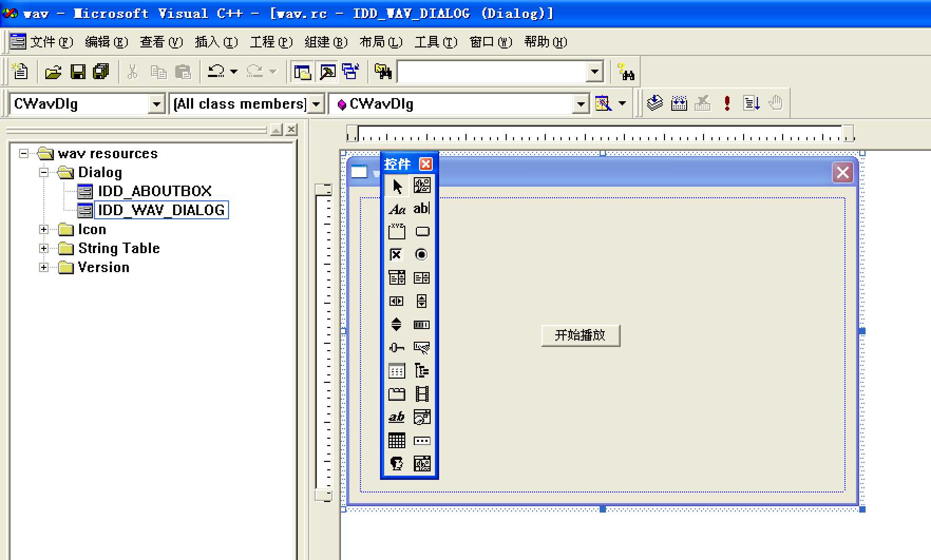Image resolution: width=931 pixels, height=560 pixels.
Task: Select the Button control tool
Action: point(422,231)
